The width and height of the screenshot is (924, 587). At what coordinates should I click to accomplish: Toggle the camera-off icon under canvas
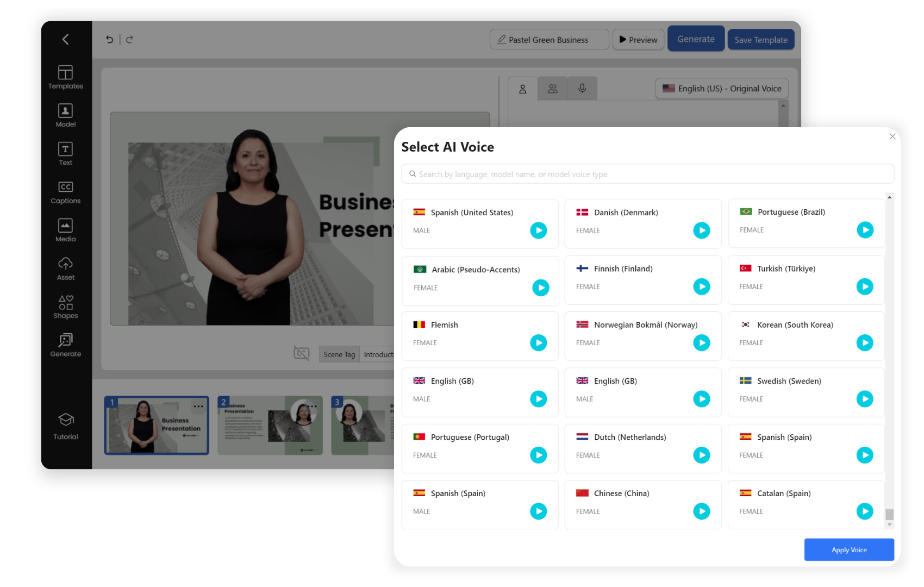[302, 354]
